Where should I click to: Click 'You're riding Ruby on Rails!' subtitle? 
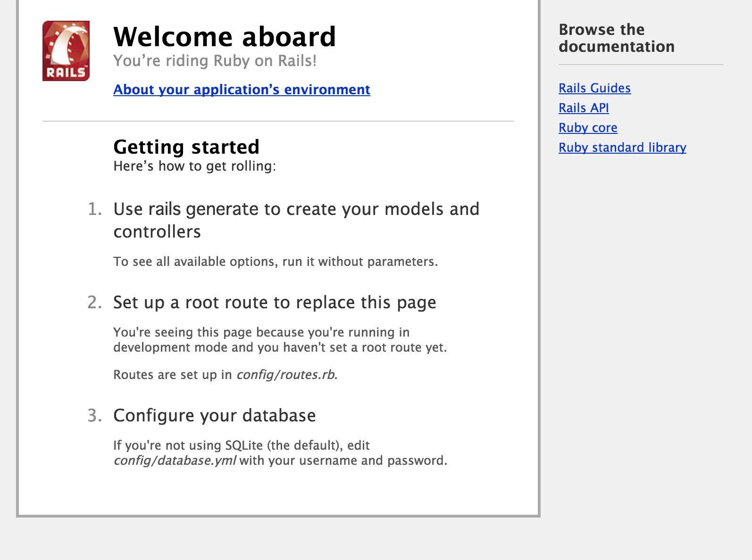[215, 61]
